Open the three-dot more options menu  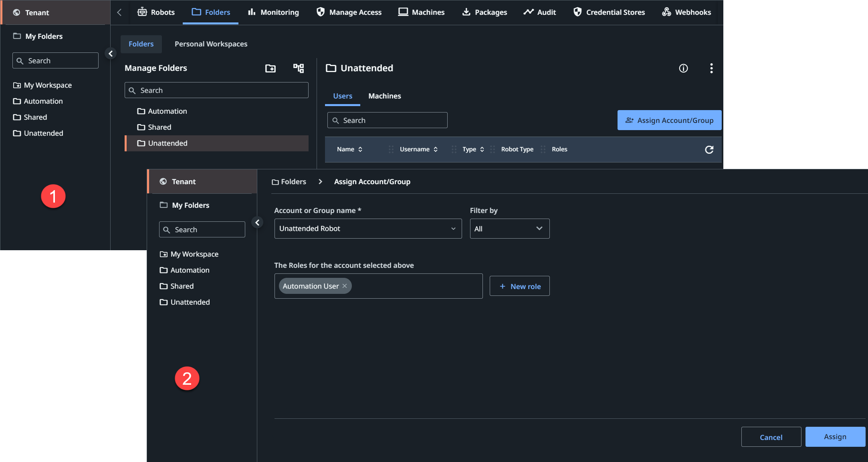point(711,68)
